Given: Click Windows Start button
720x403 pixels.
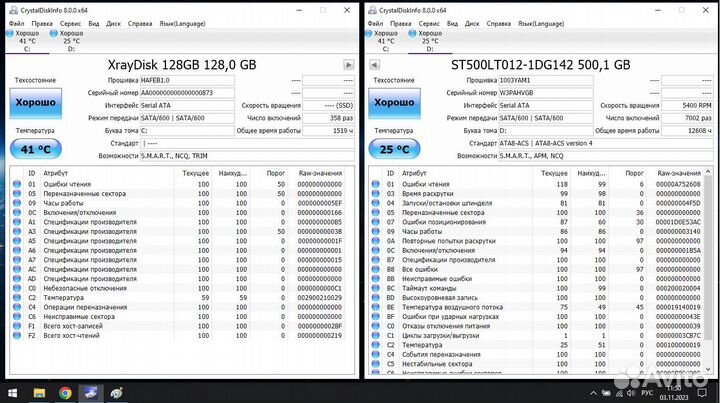Looking at the screenshot, I should [x=12, y=393].
